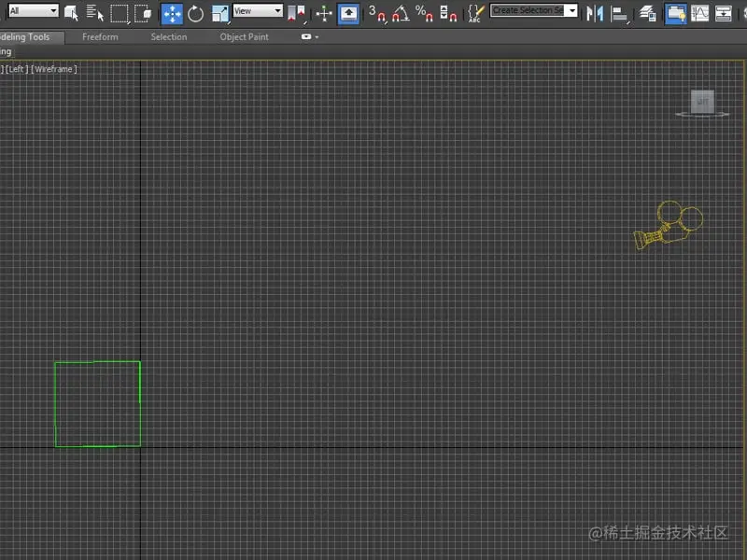747x560 pixels.
Task: Click the Mirror tool icon
Action: pos(595,13)
